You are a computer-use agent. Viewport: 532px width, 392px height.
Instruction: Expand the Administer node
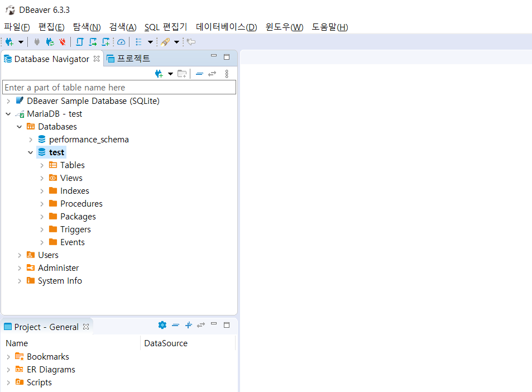20,269
